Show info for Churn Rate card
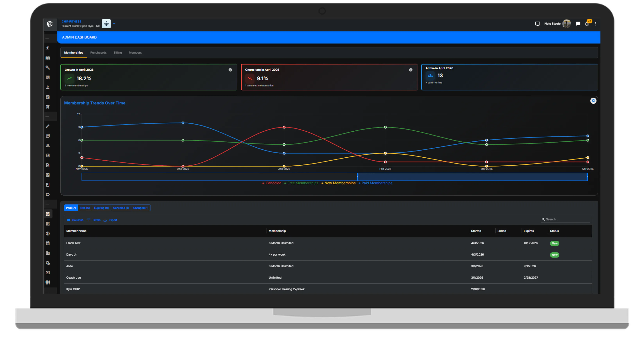Image resolution: width=644 pixels, height=342 pixels. 411,70
